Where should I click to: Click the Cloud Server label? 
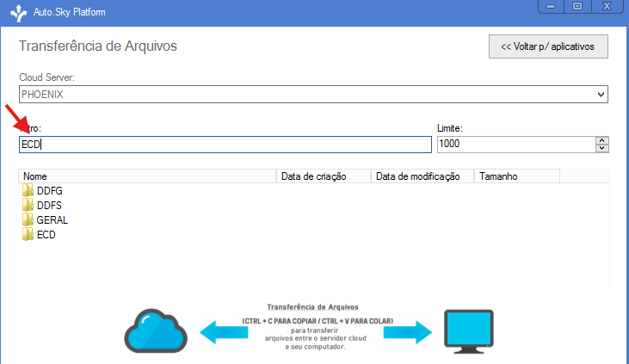47,77
